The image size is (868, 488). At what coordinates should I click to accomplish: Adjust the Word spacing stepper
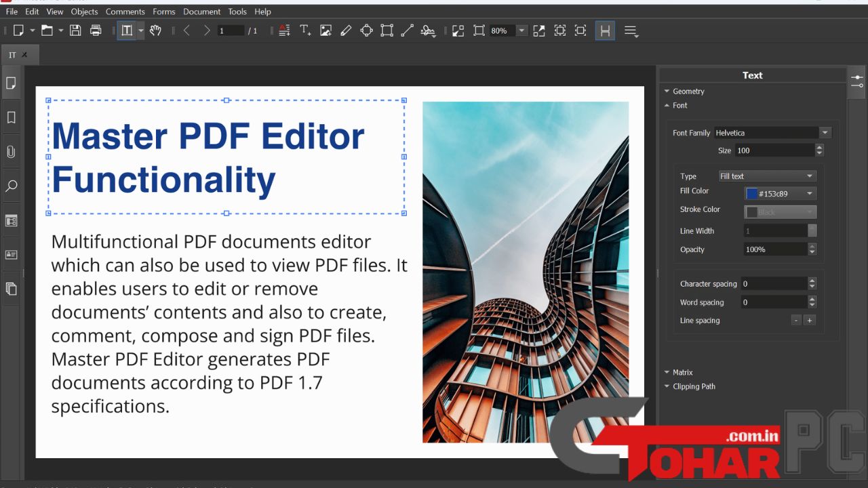coord(812,302)
